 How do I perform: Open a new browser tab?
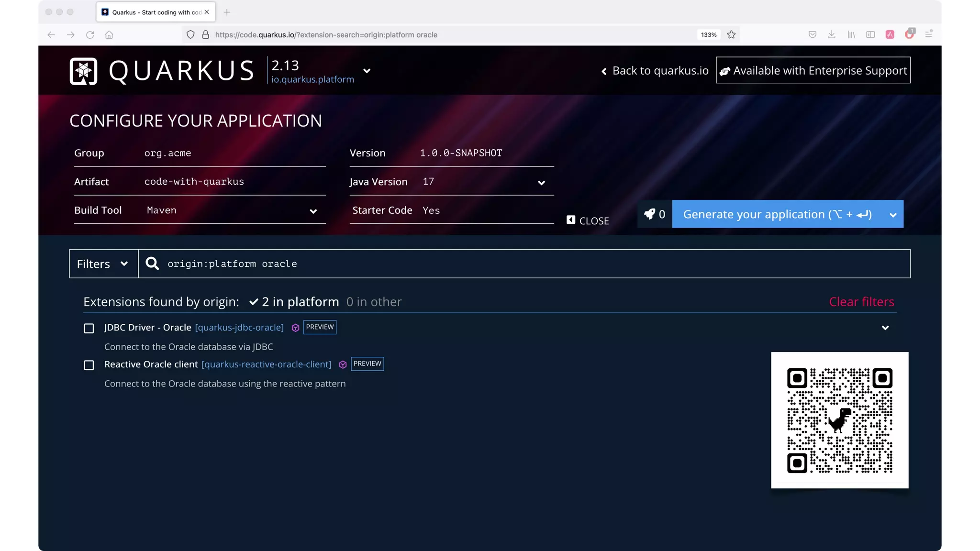click(227, 12)
